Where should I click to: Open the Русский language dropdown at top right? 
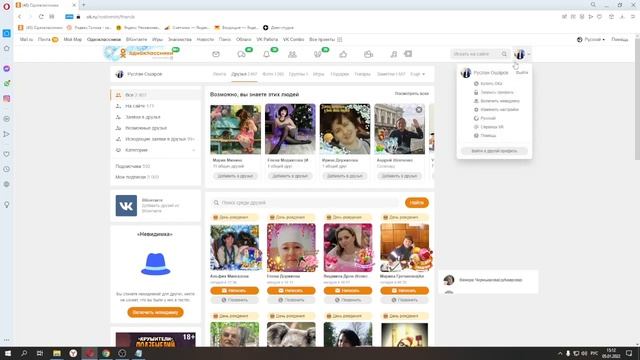591,40
